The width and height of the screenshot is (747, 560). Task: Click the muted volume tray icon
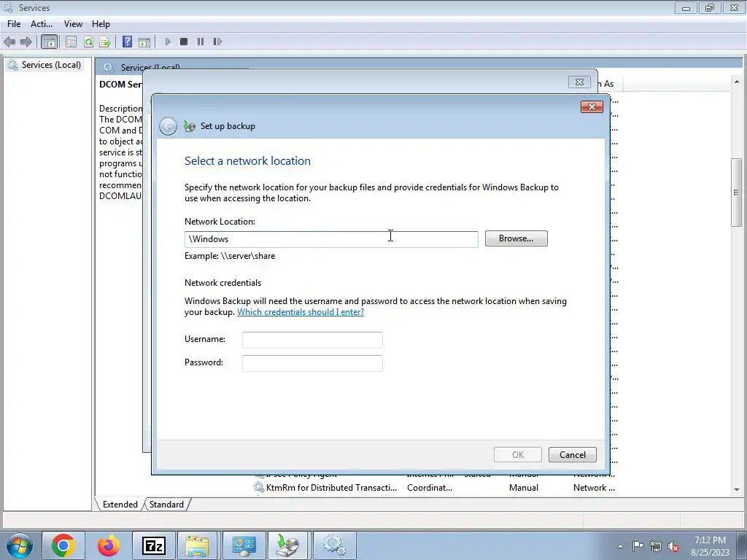673,547
